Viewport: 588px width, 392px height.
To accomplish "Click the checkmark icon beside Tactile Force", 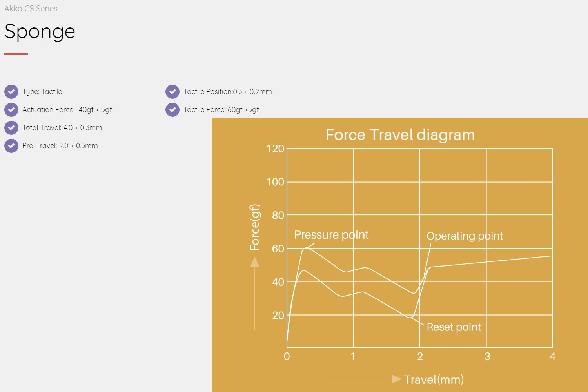I will (x=172, y=110).
